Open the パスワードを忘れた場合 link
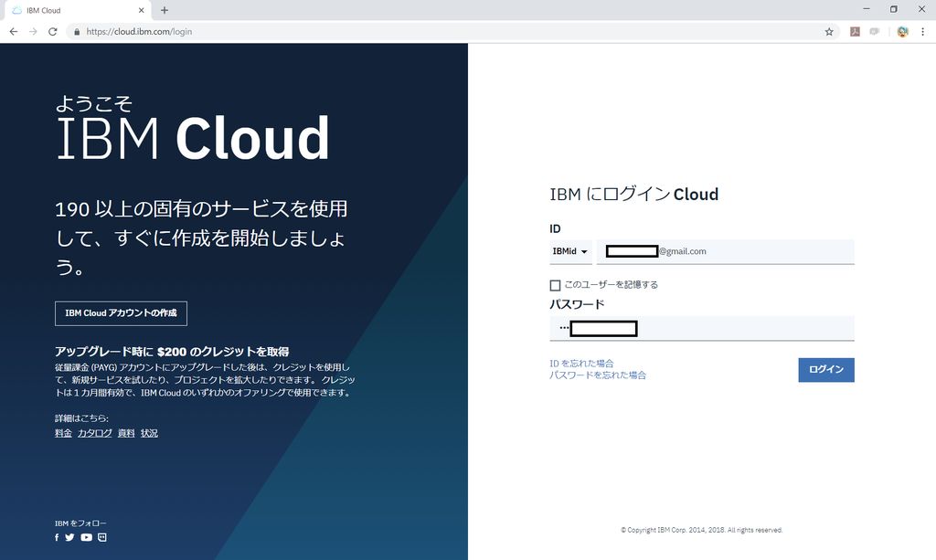The width and height of the screenshot is (936, 560). (598, 375)
